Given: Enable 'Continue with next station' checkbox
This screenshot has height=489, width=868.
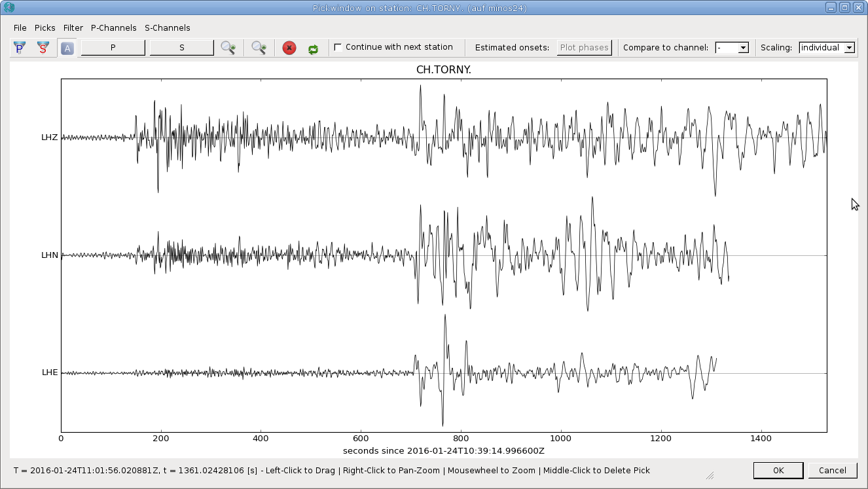Looking at the screenshot, I should [338, 47].
